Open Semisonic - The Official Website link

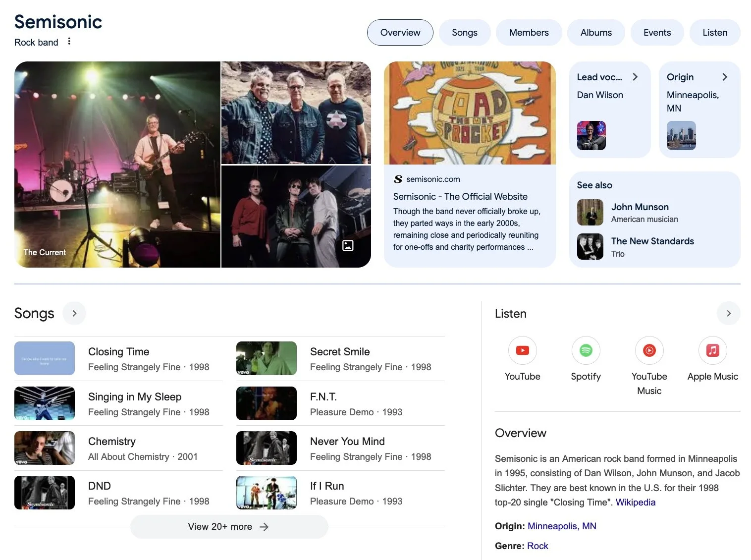click(460, 196)
